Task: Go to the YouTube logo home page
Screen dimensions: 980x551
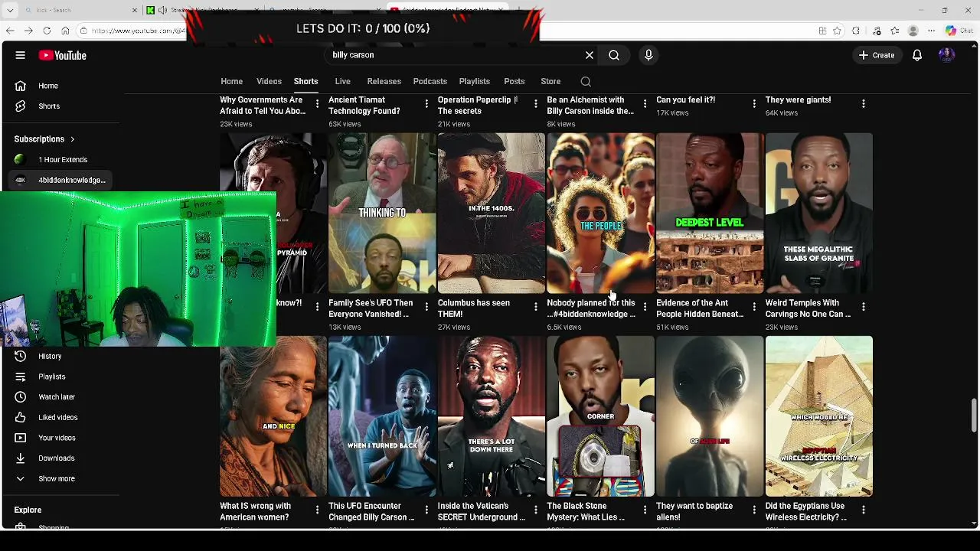Action: pos(62,55)
